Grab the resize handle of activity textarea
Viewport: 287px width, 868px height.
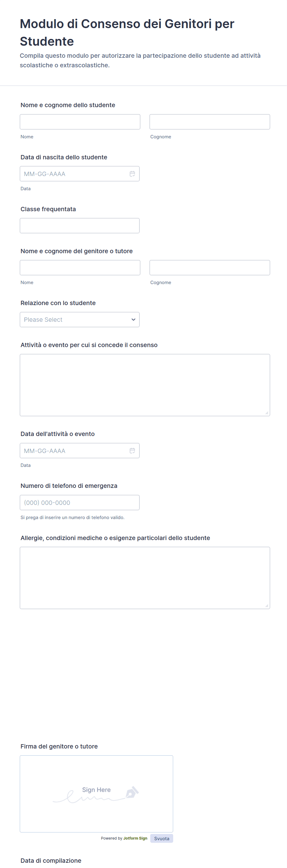(x=267, y=413)
